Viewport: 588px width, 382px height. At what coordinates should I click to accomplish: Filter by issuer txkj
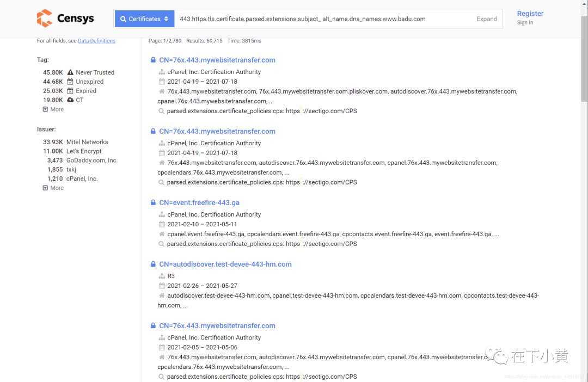pos(71,169)
